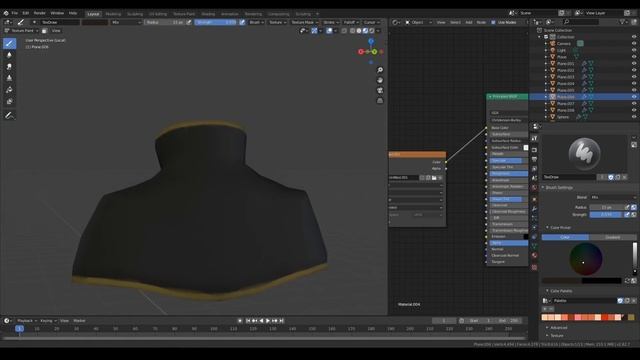640x360 pixels.
Task: Toggle visibility of the Collection
Action: 634,37
